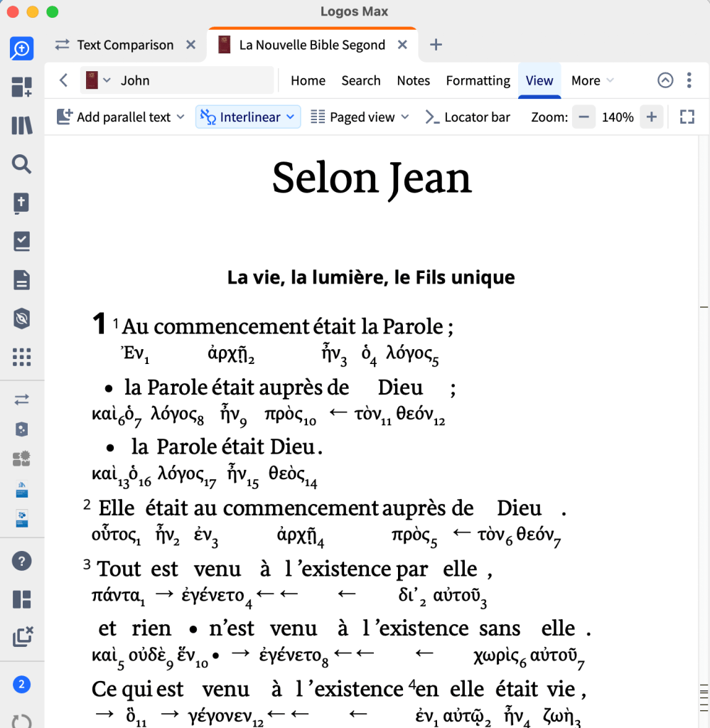Image resolution: width=710 pixels, height=728 pixels.
Task: Open the apps grid icon in sidebar
Action: pos(22,356)
